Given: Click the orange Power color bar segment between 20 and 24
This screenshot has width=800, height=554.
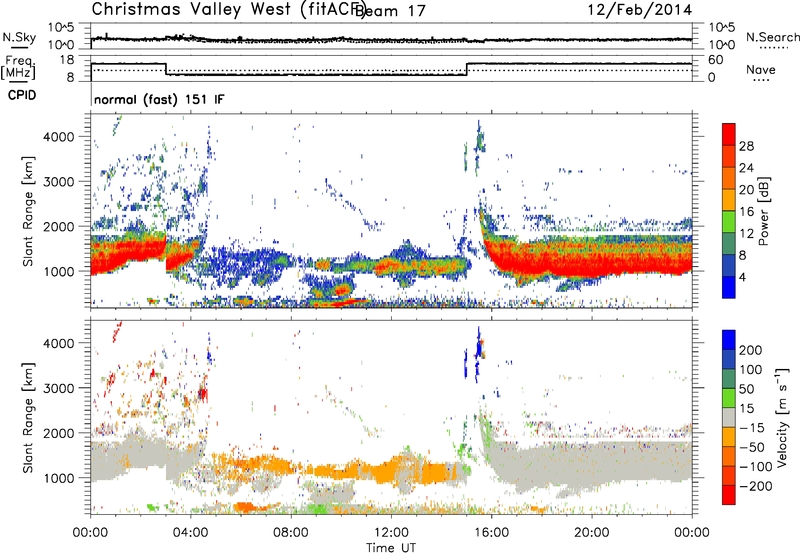Looking at the screenshot, I should (729, 178).
